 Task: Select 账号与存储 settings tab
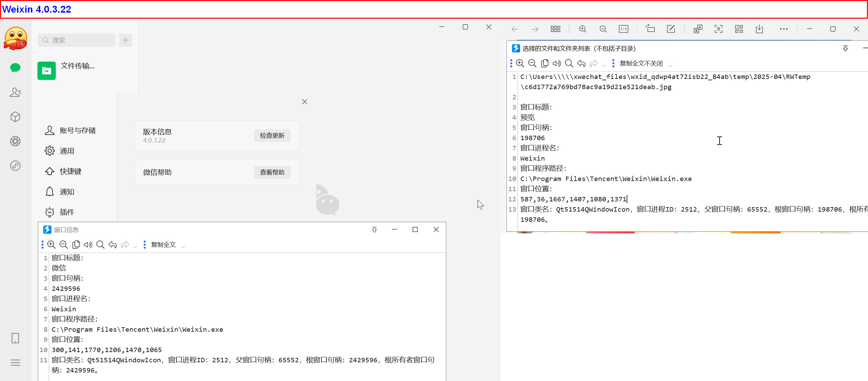[70, 131]
